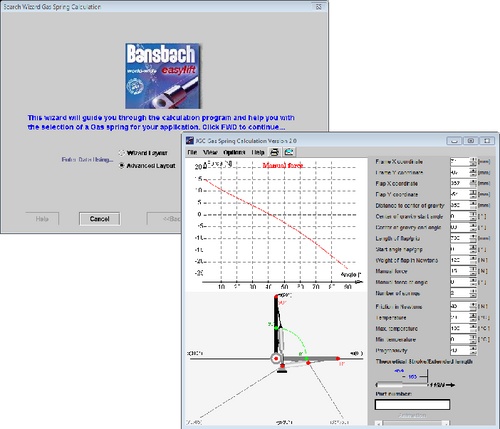500x429 pixels.
Task: Click the Min. temperature value field
Action: click(x=460, y=339)
